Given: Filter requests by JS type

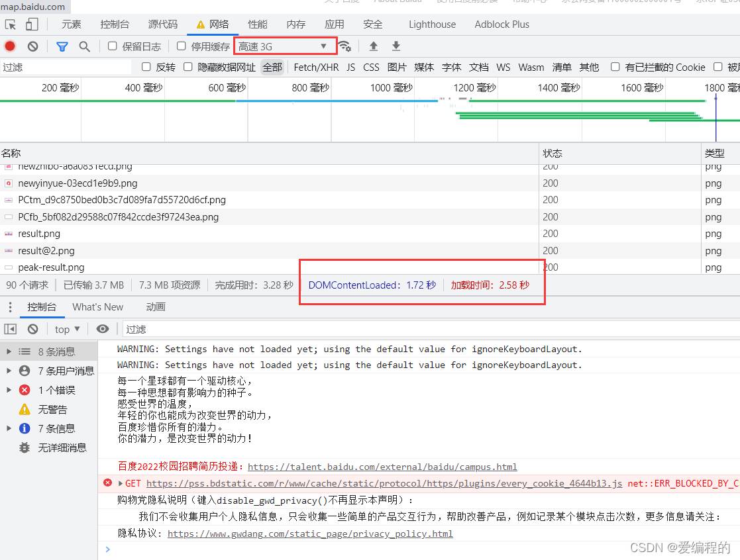Looking at the screenshot, I should 350,68.
